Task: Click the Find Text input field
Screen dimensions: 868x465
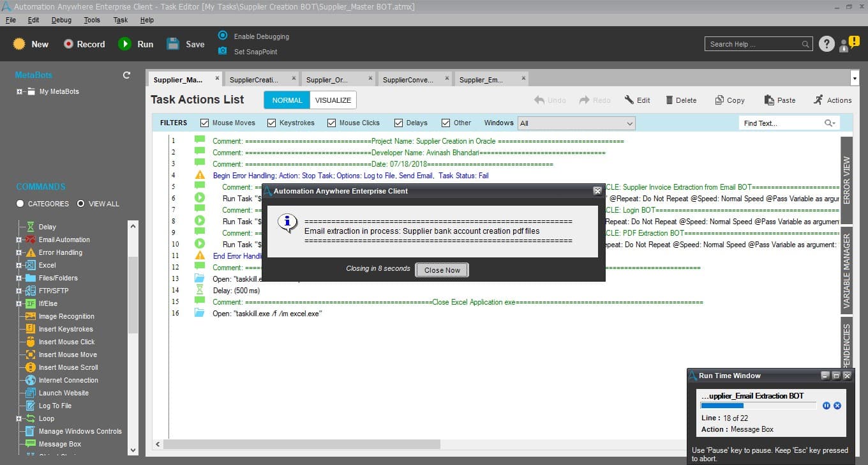Action: click(789, 123)
